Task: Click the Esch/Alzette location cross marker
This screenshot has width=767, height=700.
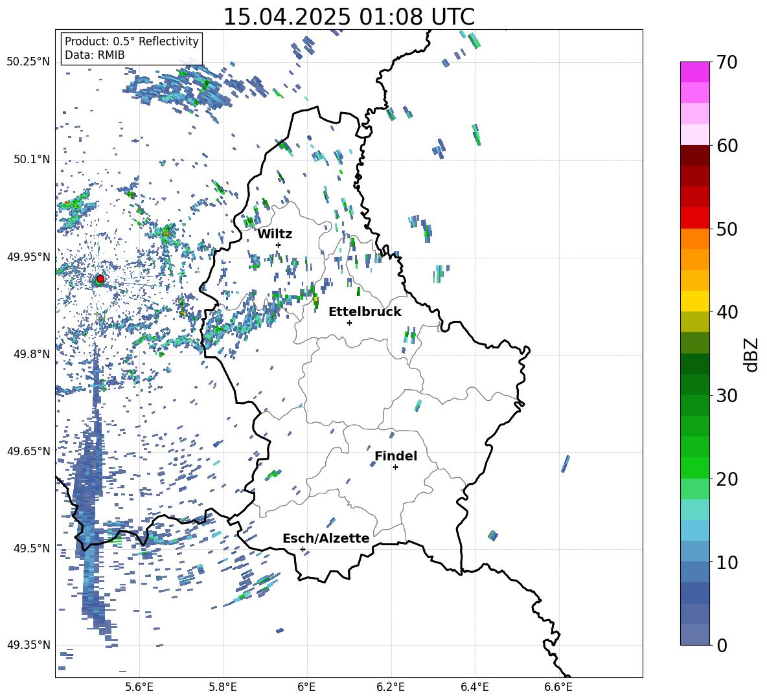Action: tap(303, 549)
